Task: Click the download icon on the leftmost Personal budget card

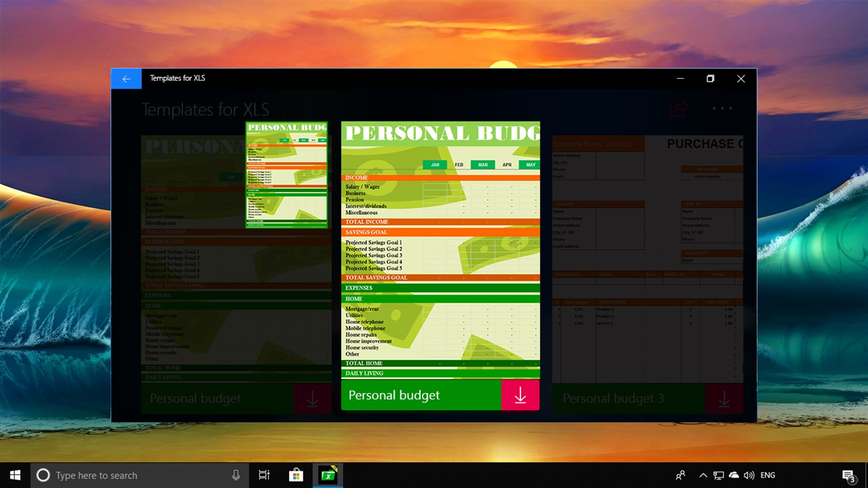Action: 312,398
